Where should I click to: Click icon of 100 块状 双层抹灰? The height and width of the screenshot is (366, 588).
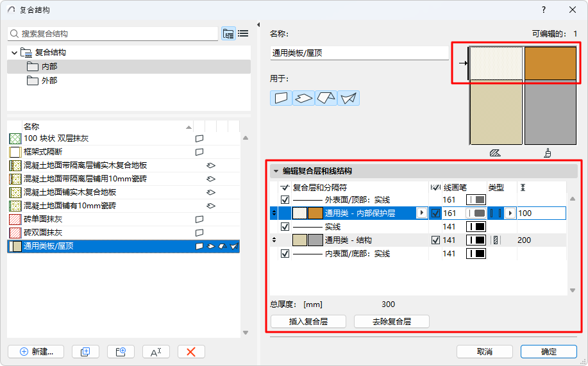click(15, 138)
